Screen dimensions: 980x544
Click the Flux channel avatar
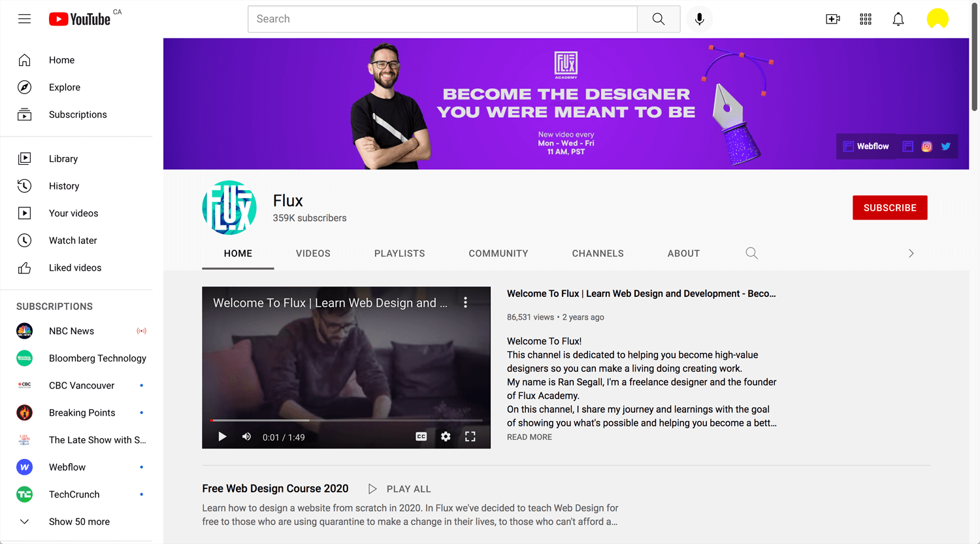[229, 208]
